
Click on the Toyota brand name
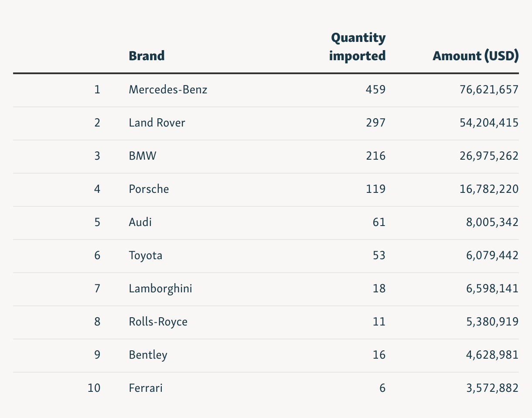pos(146,255)
